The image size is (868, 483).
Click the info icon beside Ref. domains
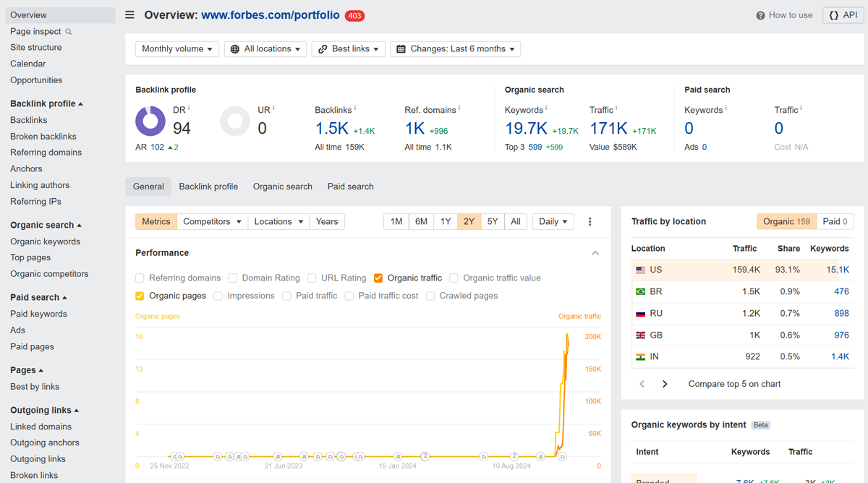coord(459,108)
